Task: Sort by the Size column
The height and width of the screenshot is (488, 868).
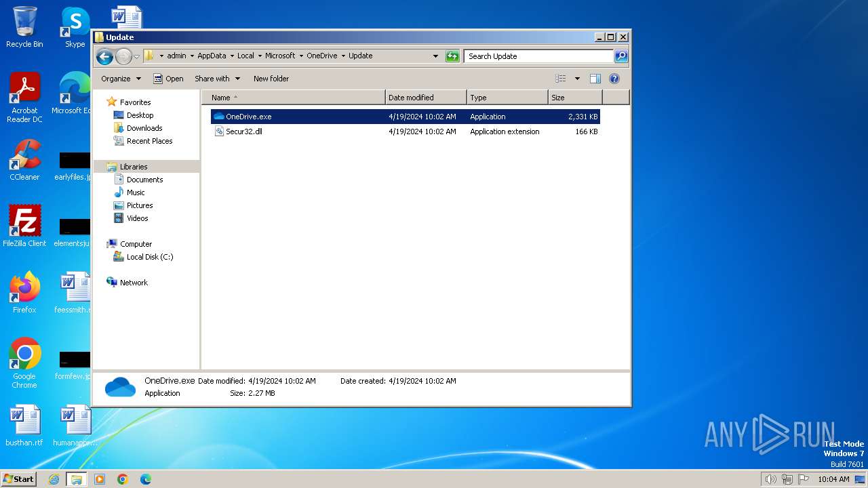Action: click(x=575, y=98)
